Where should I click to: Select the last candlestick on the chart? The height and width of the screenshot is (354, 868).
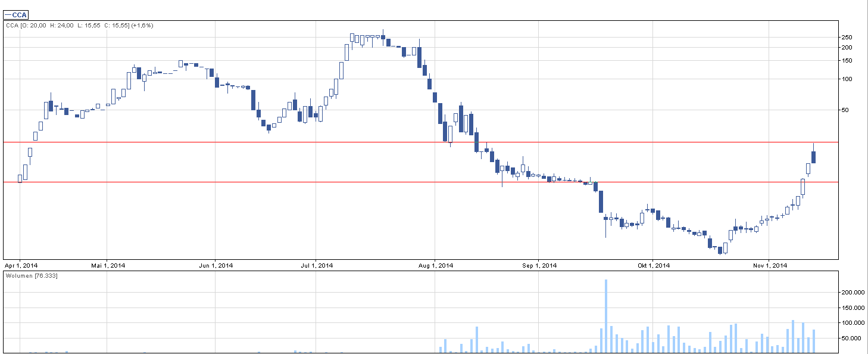pos(813,157)
